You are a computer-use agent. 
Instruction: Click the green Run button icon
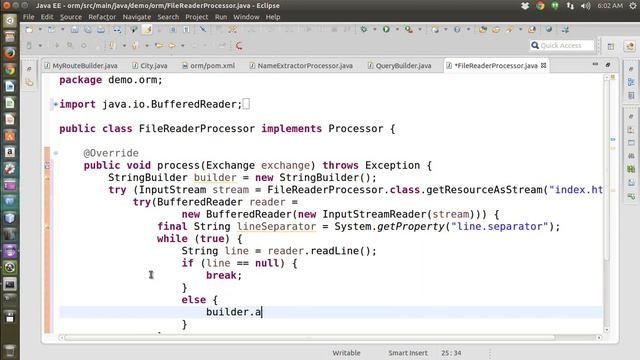(x=386, y=29)
